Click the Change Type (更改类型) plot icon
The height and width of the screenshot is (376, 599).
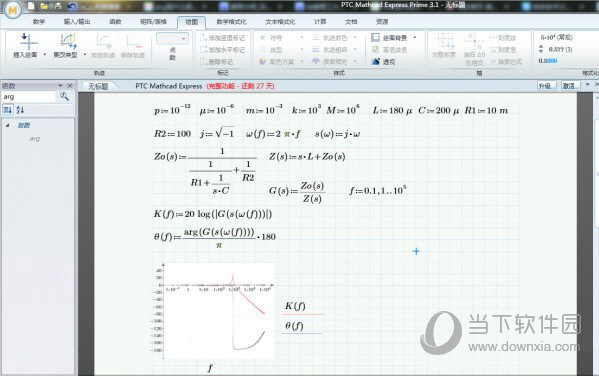point(68,41)
